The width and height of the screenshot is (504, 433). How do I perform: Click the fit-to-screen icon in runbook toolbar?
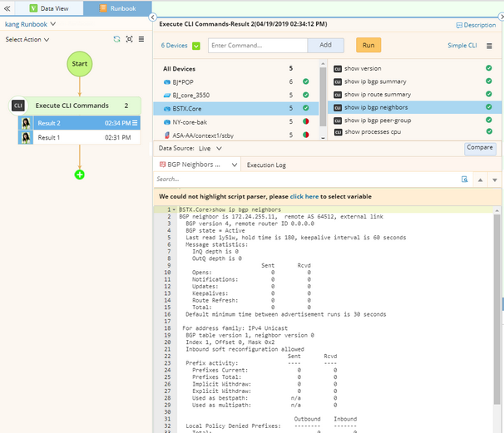pyautogui.click(x=129, y=39)
